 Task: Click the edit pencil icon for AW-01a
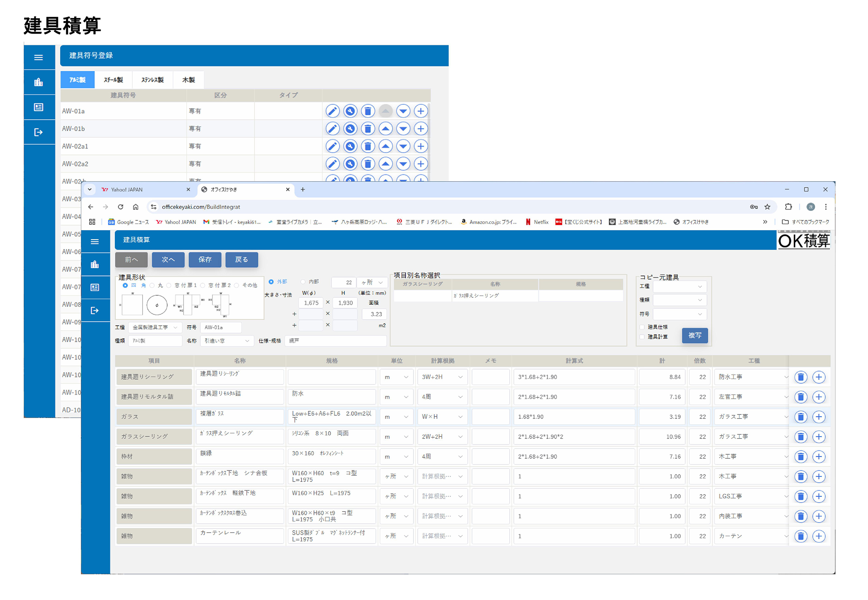pyautogui.click(x=333, y=111)
